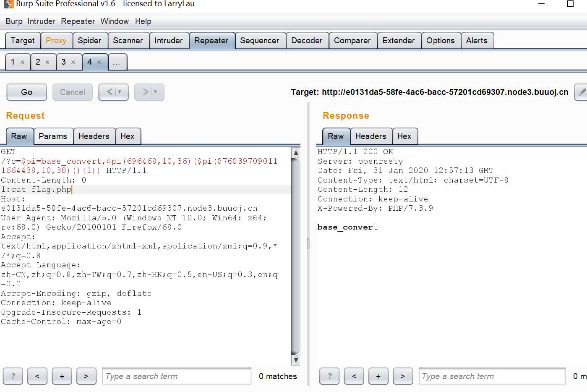The image size is (587, 392).
Task: Switch to the Alerts tab
Action: click(x=477, y=41)
